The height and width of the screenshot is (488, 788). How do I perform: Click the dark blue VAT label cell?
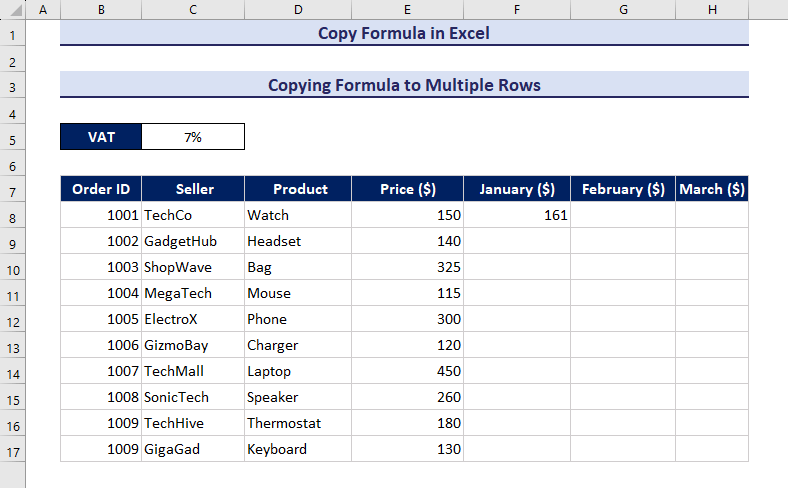[101, 137]
